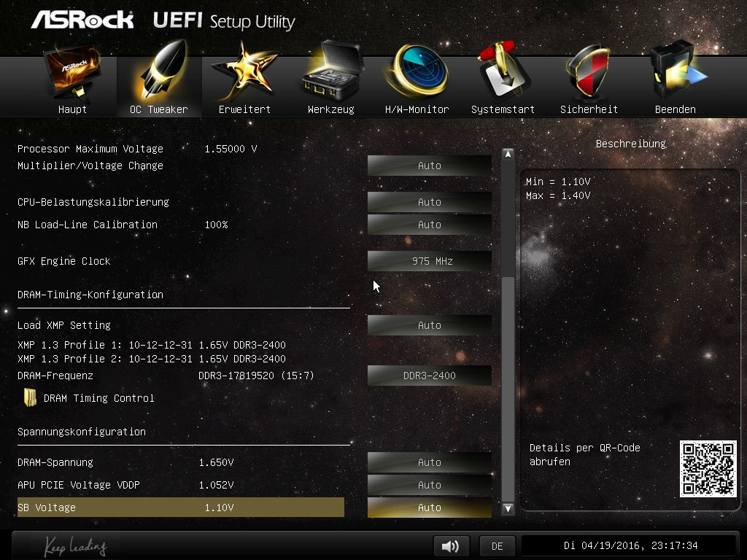Screen dimensions: 747x560
Task: Click the DE language button
Action: coord(497,546)
